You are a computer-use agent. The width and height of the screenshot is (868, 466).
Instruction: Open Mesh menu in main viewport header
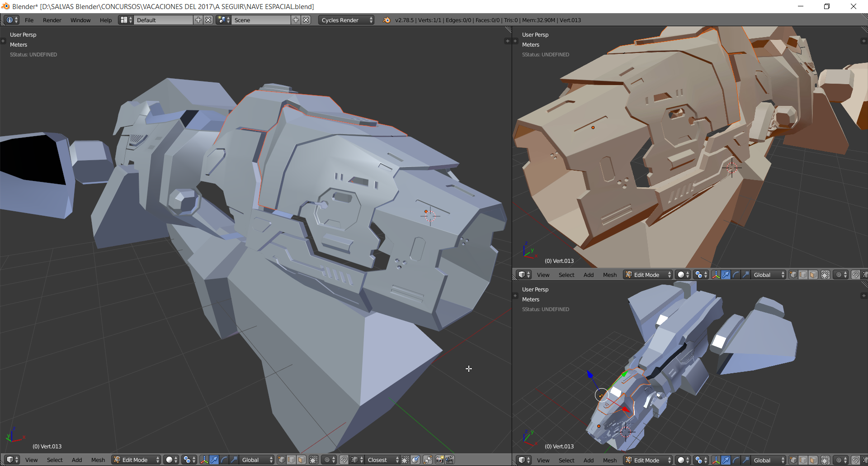[x=98, y=460]
